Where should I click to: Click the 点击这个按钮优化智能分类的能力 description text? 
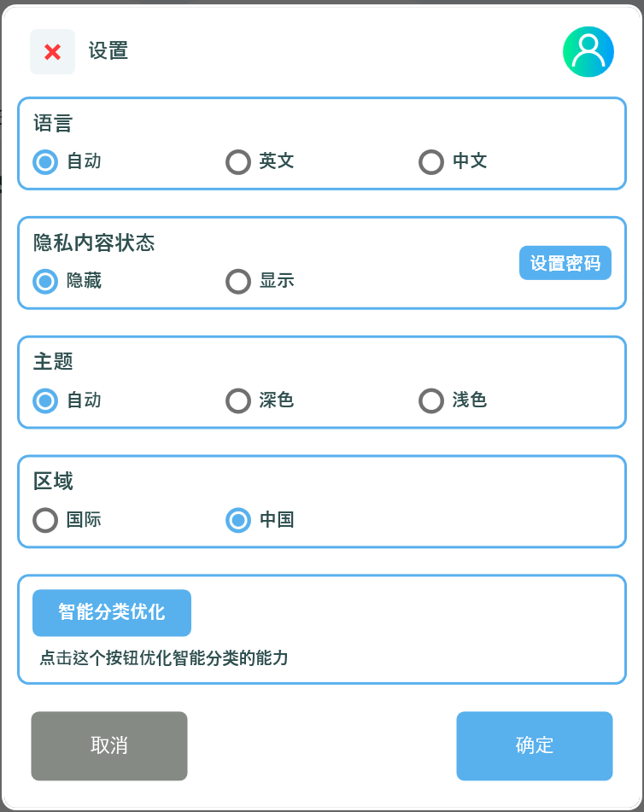[x=164, y=658]
